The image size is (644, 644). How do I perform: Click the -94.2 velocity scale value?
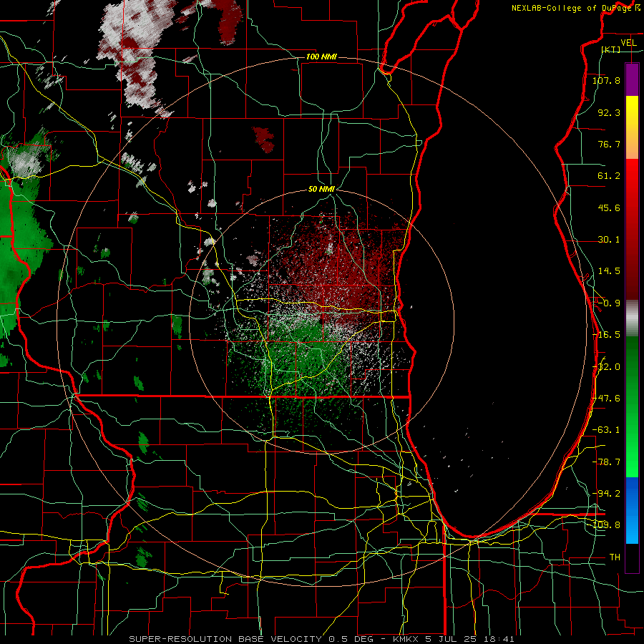pyautogui.click(x=606, y=494)
